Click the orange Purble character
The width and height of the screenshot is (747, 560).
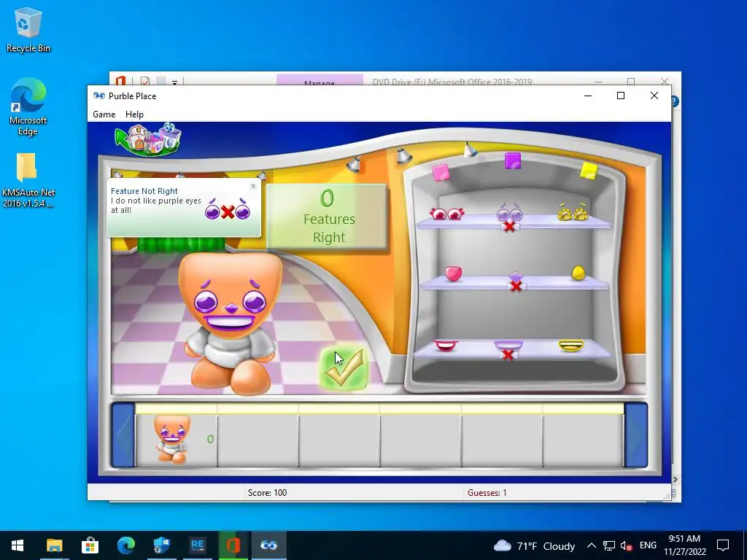(x=230, y=324)
